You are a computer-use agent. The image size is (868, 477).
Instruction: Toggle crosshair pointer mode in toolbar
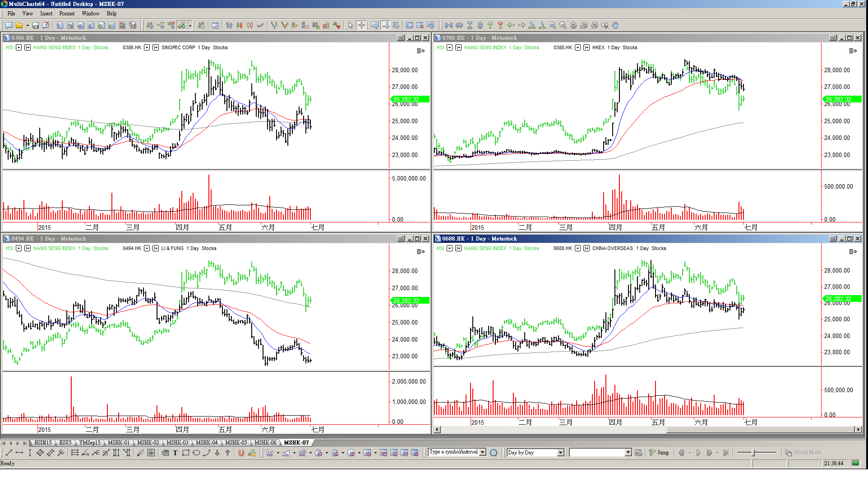361,26
